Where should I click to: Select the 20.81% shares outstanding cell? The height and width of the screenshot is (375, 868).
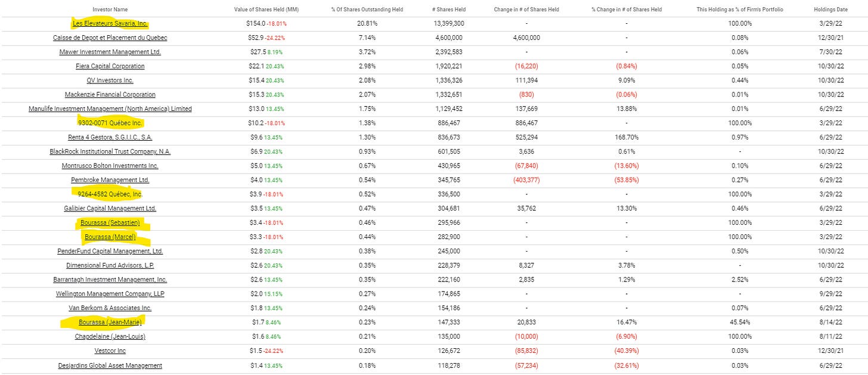pos(367,23)
